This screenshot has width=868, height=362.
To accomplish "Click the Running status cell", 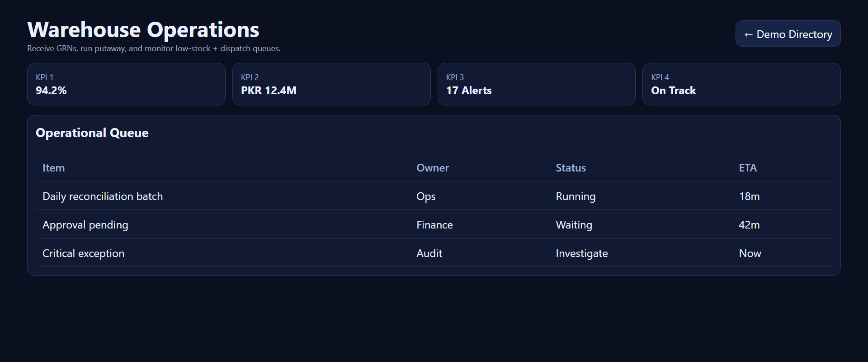I will click(x=576, y=196).
